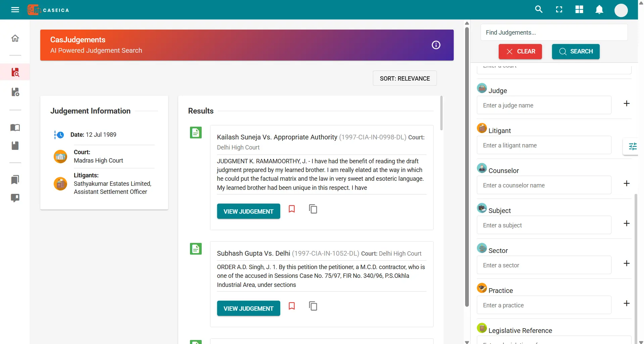Viewport: 644px width, 344px height.
Task: Open the filter settings tune icon
Action: coord(633,146)
